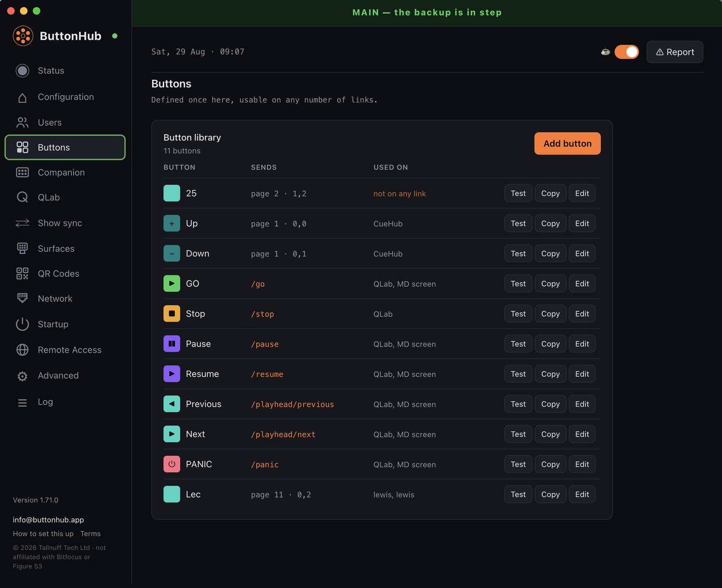Screen dimensions: 722x588
Task: Click the QLab icon in the sidebar
Action: point(23,197)
